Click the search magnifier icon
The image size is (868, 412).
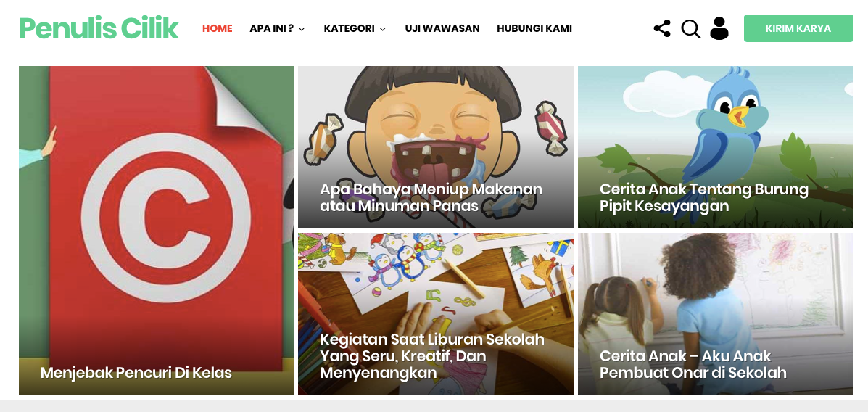[x=691, y=29]
